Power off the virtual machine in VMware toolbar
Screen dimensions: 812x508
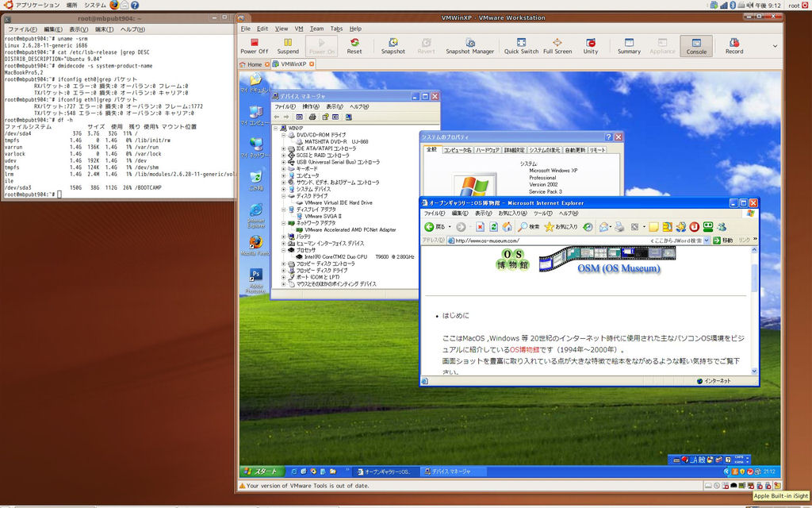click(255, 46)
